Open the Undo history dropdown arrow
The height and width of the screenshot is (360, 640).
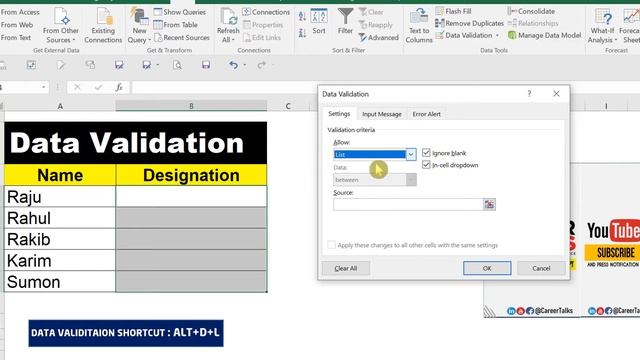tap(244, 65)
